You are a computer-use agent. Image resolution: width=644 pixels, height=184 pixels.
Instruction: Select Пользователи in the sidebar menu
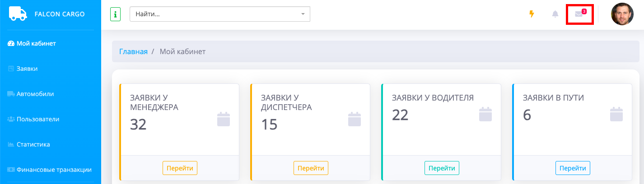point(38,120)
